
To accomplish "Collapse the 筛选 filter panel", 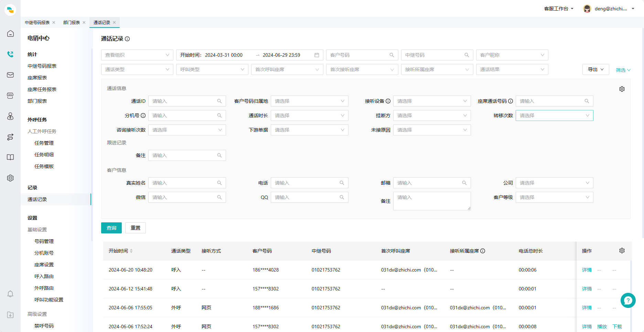I will (623, 70).
